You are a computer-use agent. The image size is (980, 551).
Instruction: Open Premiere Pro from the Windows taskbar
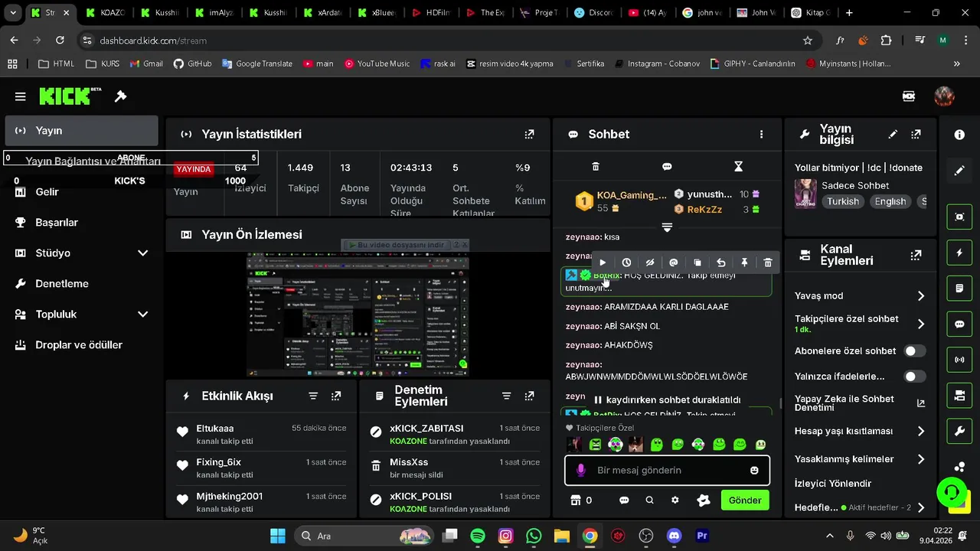(x=701, y=536)
